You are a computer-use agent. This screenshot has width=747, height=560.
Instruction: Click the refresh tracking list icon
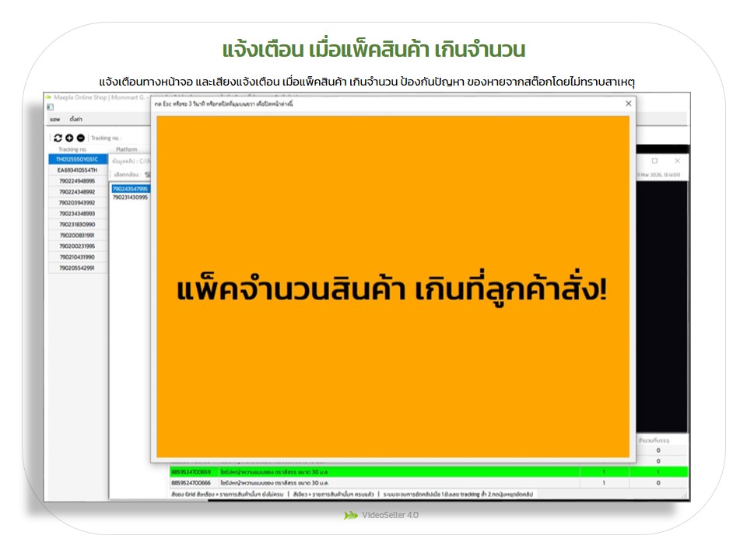click(58, 138)
